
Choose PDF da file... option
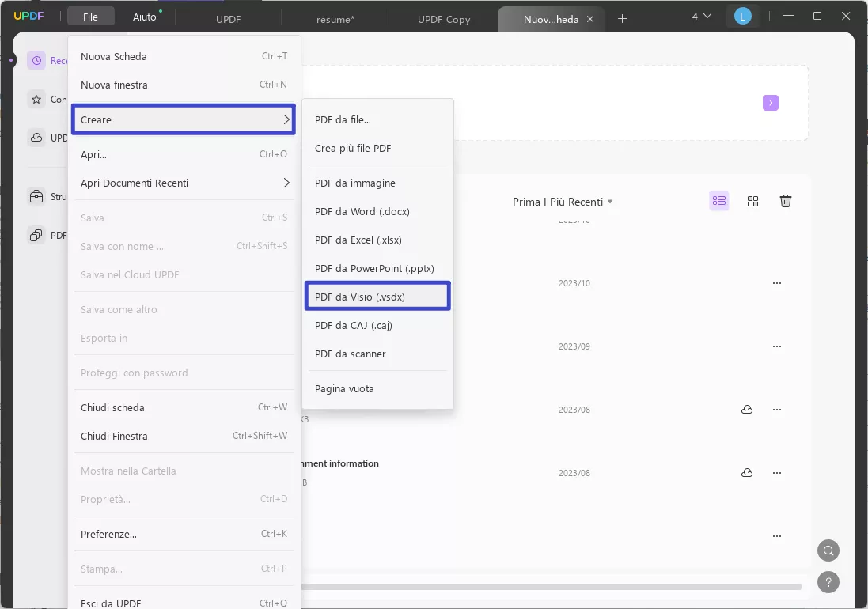click(377, 119)
